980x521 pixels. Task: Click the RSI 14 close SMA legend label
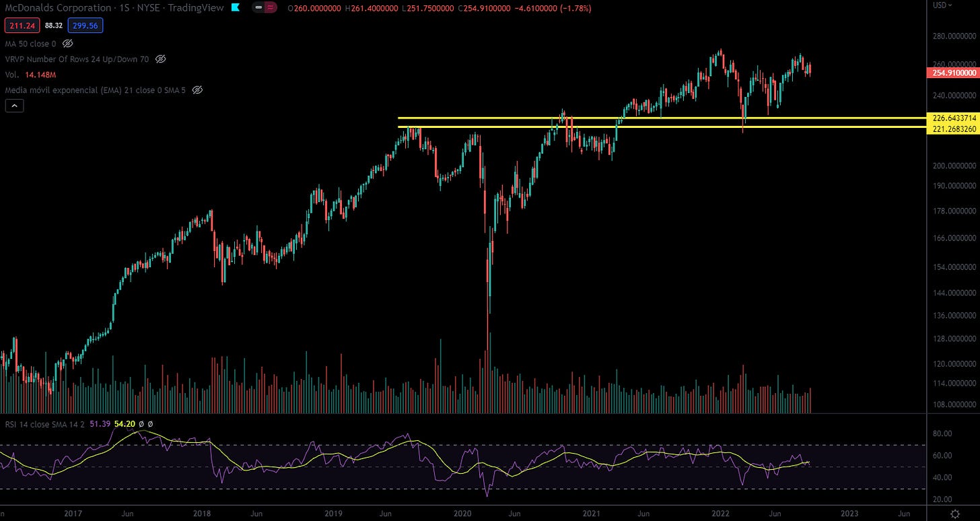pyautogui.click(x=45, y=423)
